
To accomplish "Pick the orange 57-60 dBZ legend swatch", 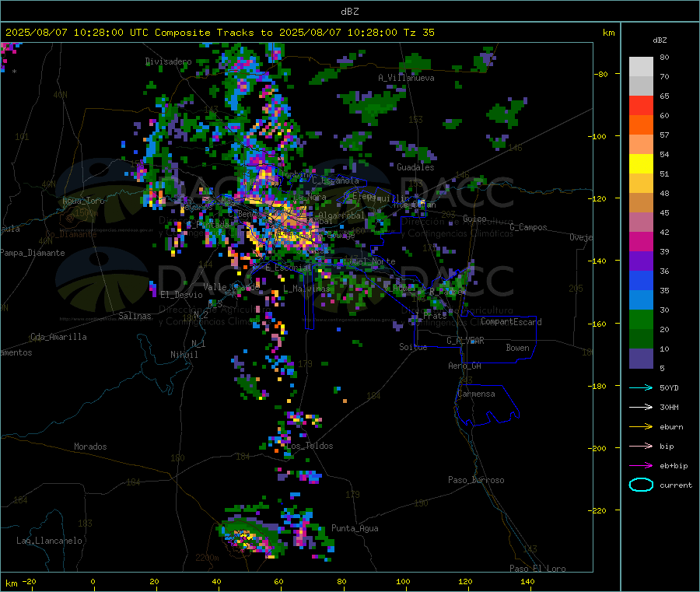I will (641, 125).
